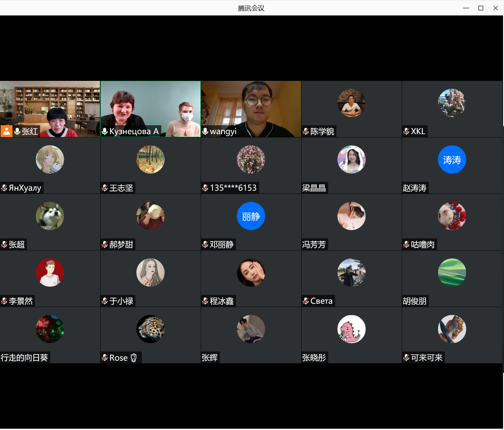504x430 pixels.
Task: Click the muted mic icon for XKL
Action: click(x=406, y=131)
